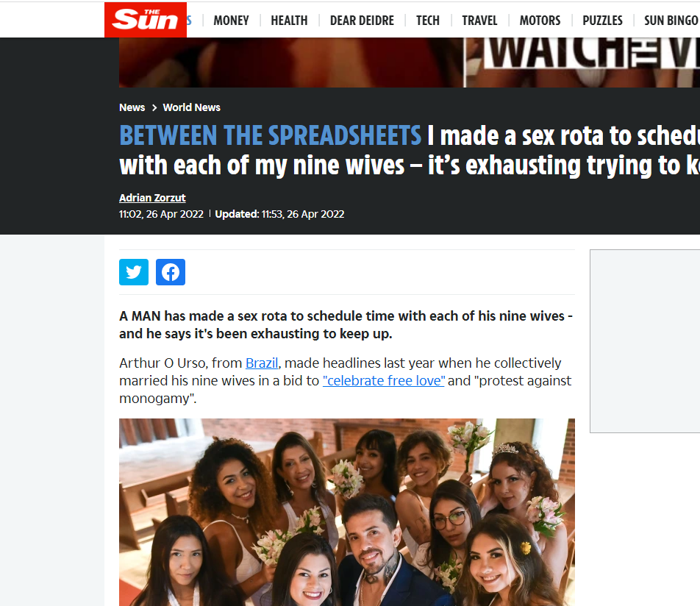Open Travel navigation item
The image size is (700, 606).
pos(479,21)
